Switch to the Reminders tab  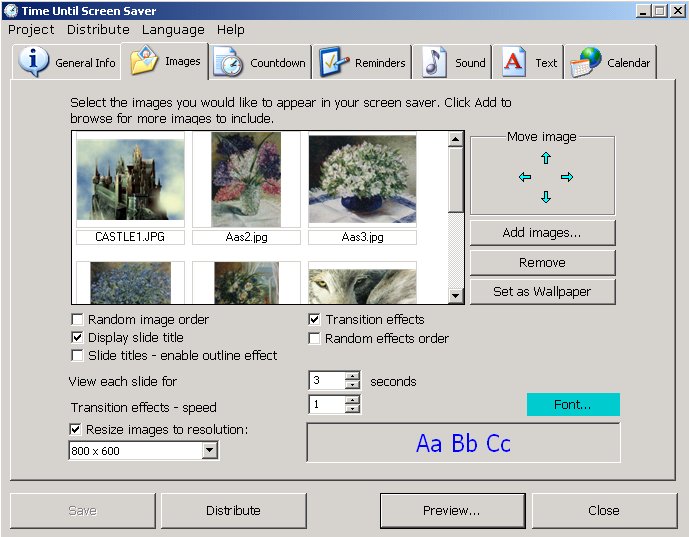[362, 62]
